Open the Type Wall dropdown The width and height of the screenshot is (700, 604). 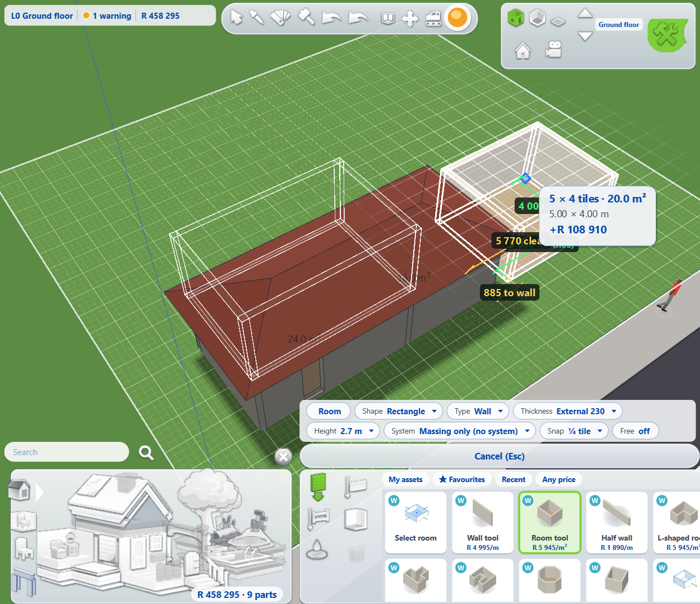click(478, 411)
